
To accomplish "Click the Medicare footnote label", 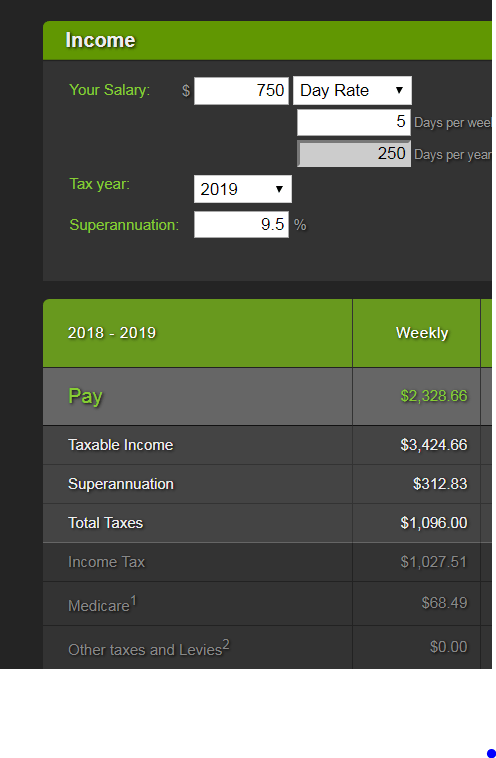I will (x=102, y=604).
